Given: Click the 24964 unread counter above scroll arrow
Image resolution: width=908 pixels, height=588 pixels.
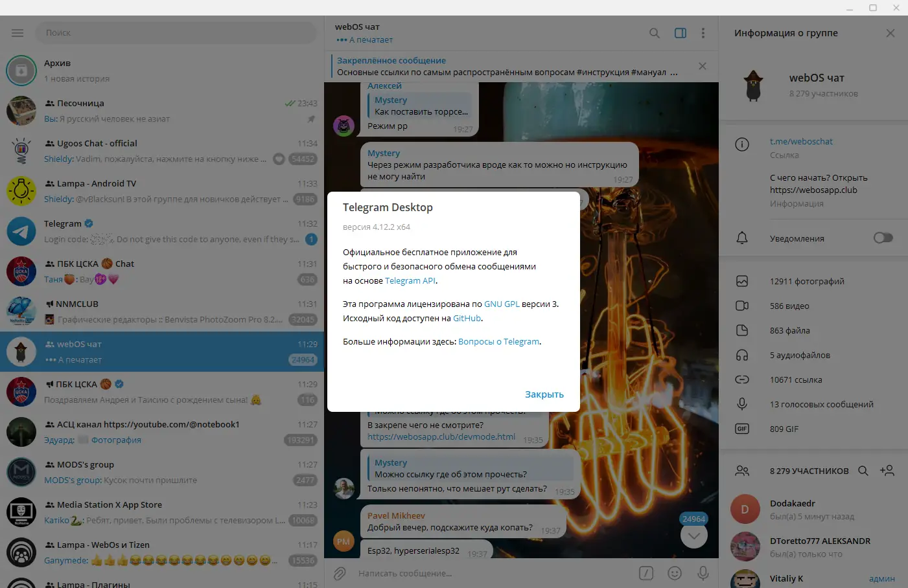Looking at the screenshot, I should click(693, 519).
